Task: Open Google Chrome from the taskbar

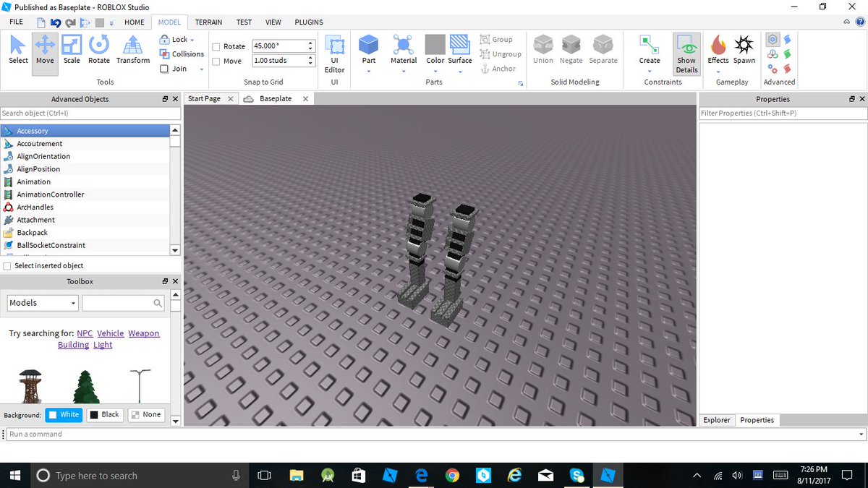Action: click(452, 475)
